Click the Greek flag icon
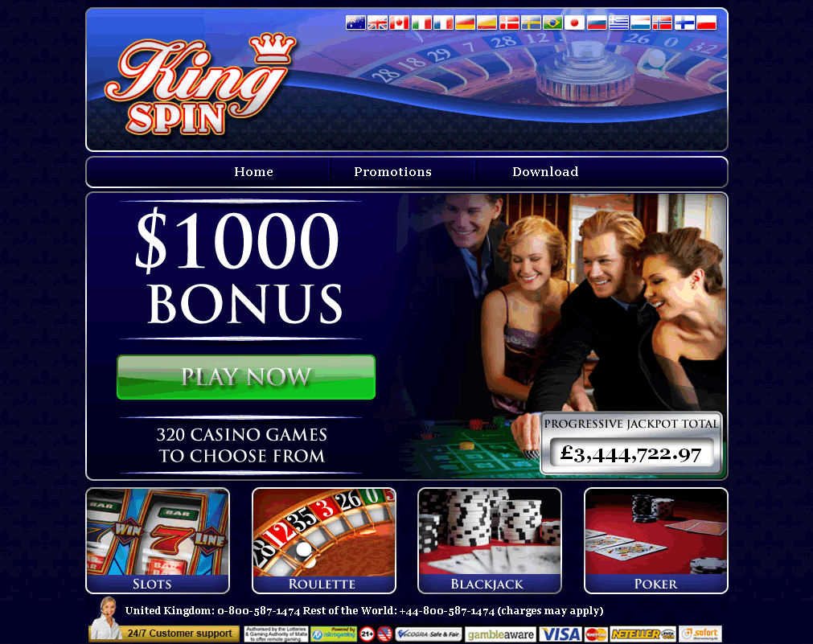Image resolution: width=813 pixels, height=644 pixels. 618,23
